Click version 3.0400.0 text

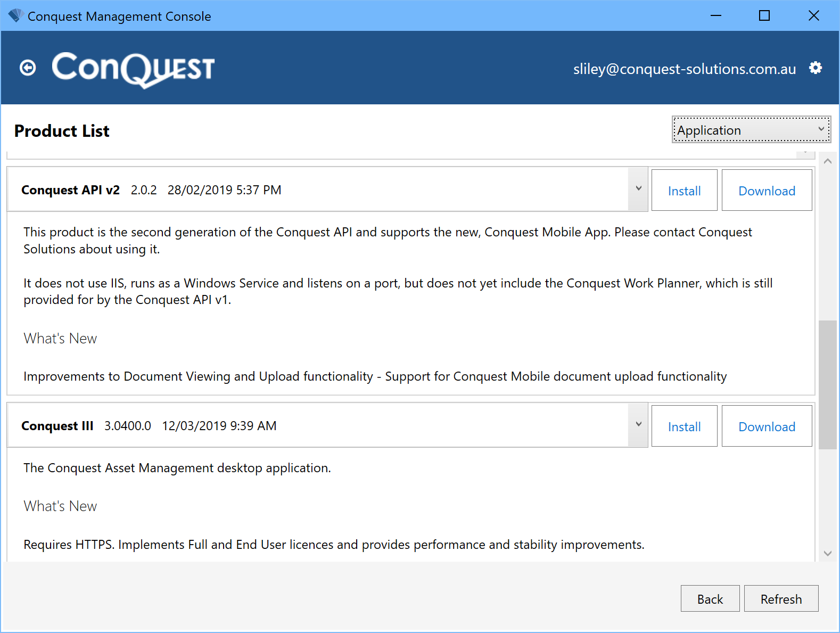click(x=128, y=426)
